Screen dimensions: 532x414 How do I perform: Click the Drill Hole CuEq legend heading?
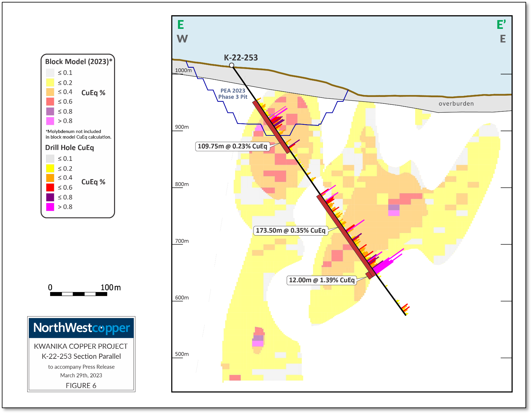point(70,148)
